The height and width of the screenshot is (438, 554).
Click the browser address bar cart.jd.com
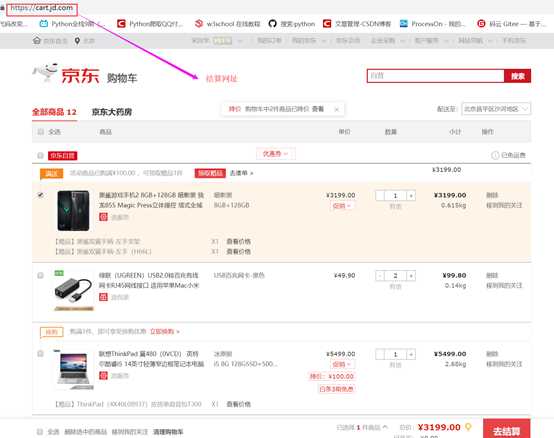pos(42,8)
